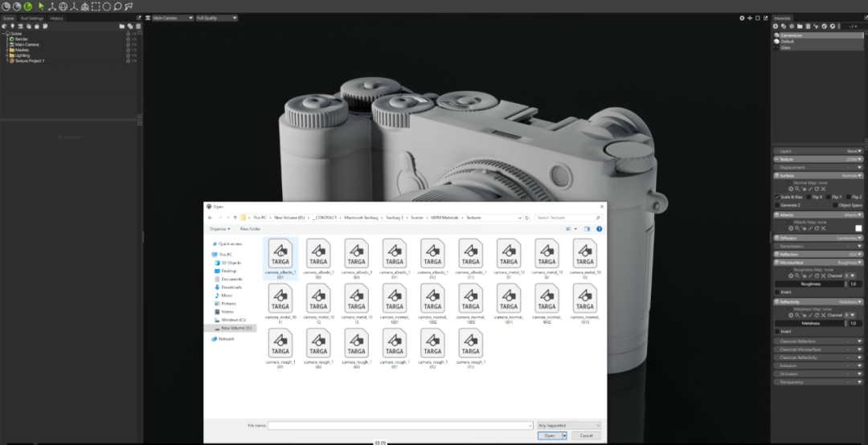Go up one folder in Open dialog

235,218
